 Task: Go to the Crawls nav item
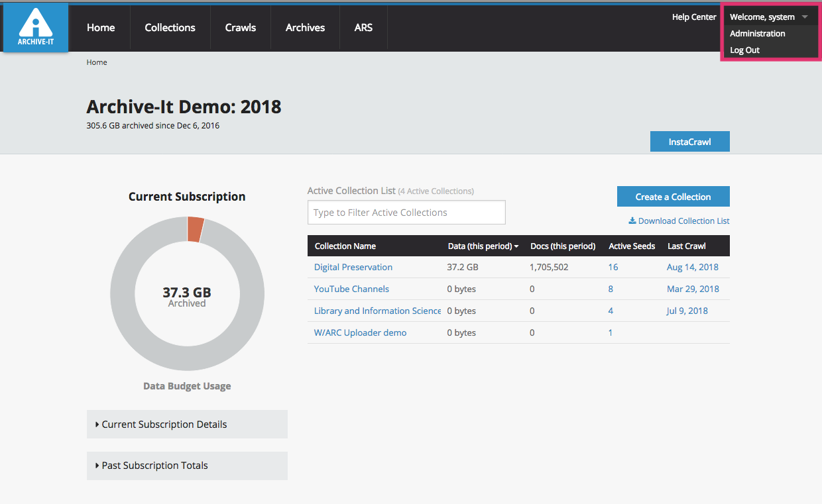coord(240,28)
